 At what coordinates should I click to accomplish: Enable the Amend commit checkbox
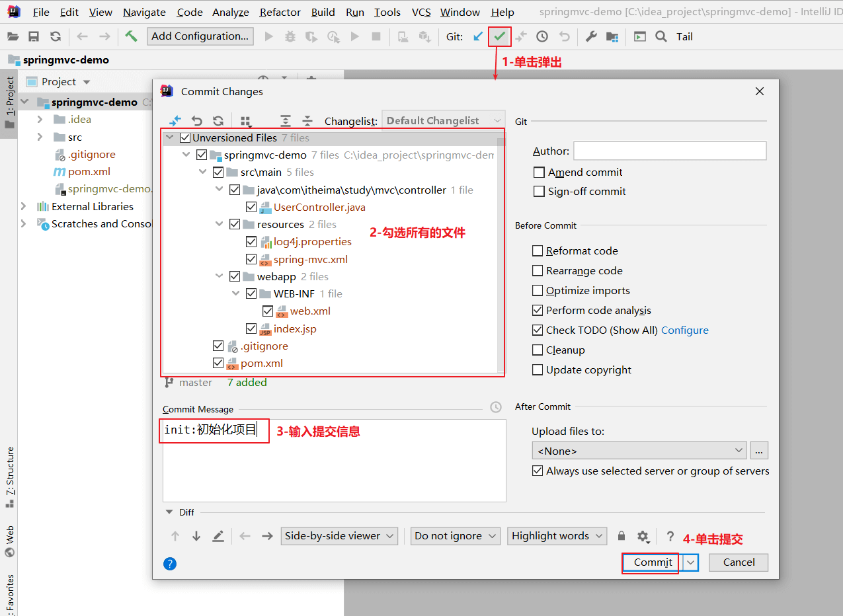coord(539,173)
